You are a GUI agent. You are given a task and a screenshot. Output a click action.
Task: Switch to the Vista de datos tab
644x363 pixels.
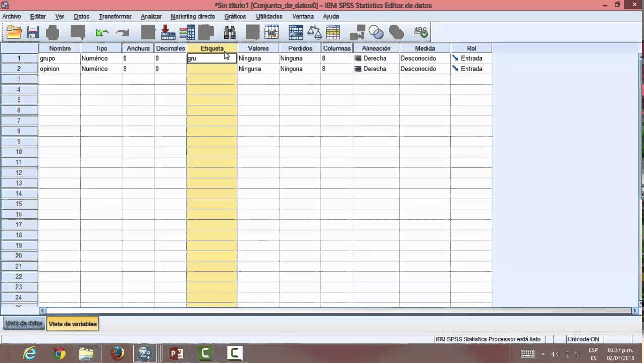click(x=24, y=324)
